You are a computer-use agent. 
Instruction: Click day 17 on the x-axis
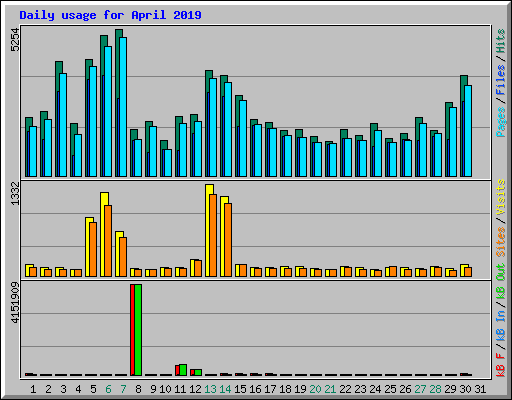coord(270,389)
